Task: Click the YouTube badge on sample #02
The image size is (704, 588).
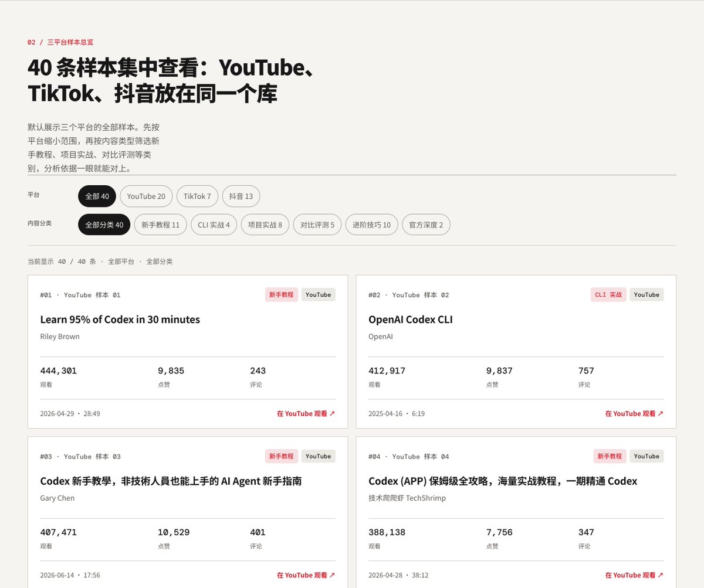Action: click(x=647, y=294)
